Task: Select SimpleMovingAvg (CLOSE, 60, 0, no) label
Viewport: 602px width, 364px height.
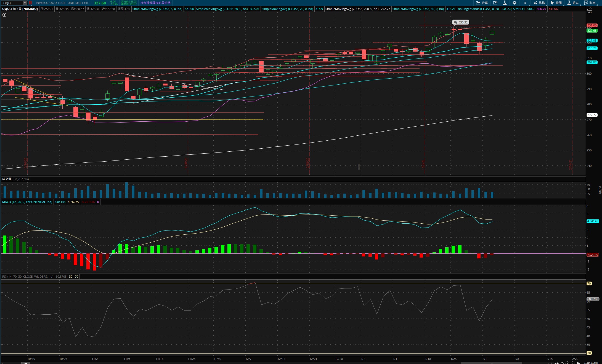Action: (222, 9)
